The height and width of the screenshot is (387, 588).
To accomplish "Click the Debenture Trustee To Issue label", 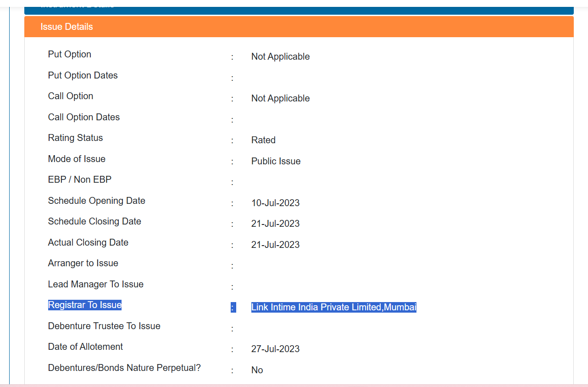I will coord(104,326).
